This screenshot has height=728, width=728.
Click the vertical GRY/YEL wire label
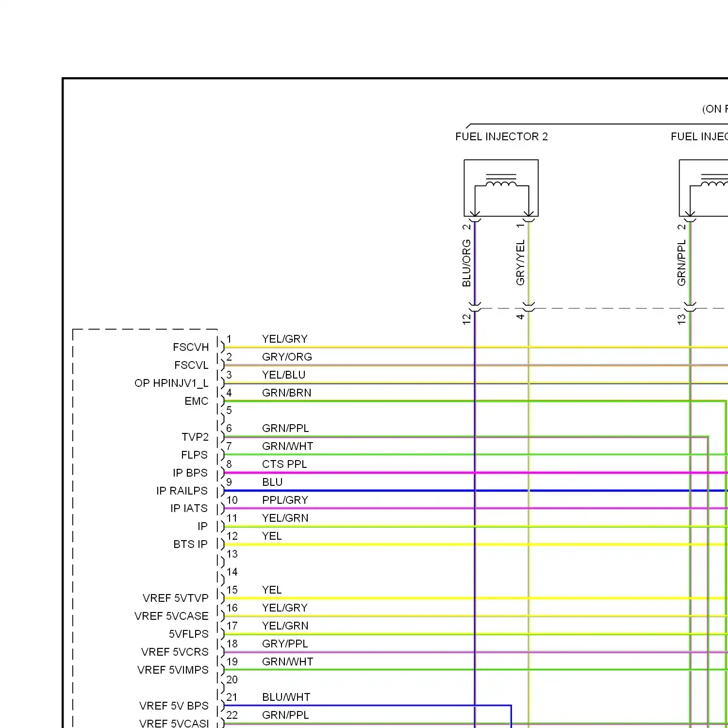[520, 263]
